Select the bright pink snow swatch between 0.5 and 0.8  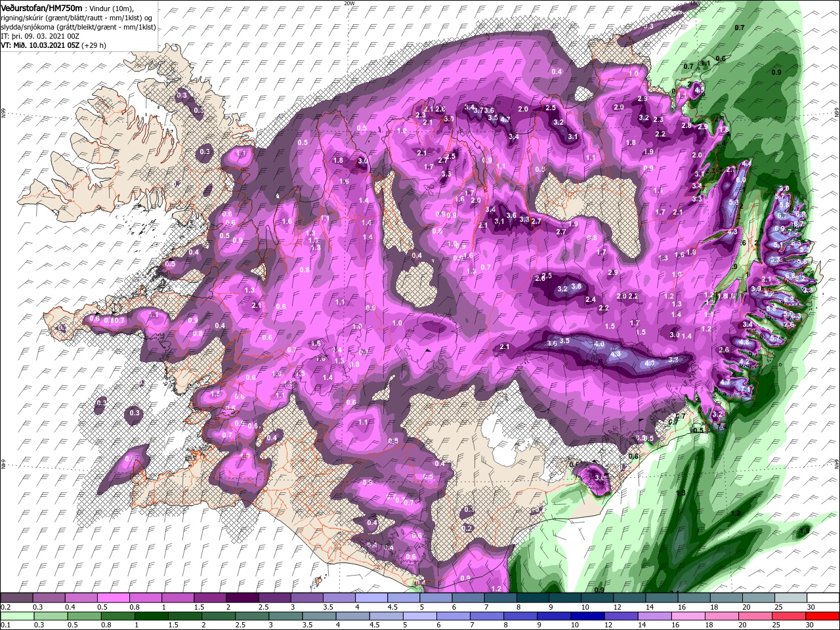click(x=114, y=597)
